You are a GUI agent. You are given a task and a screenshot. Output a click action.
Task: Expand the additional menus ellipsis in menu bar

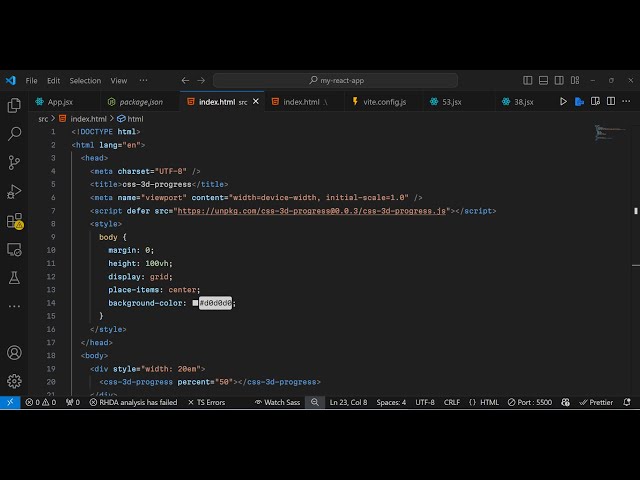click(x=143, y=80)
